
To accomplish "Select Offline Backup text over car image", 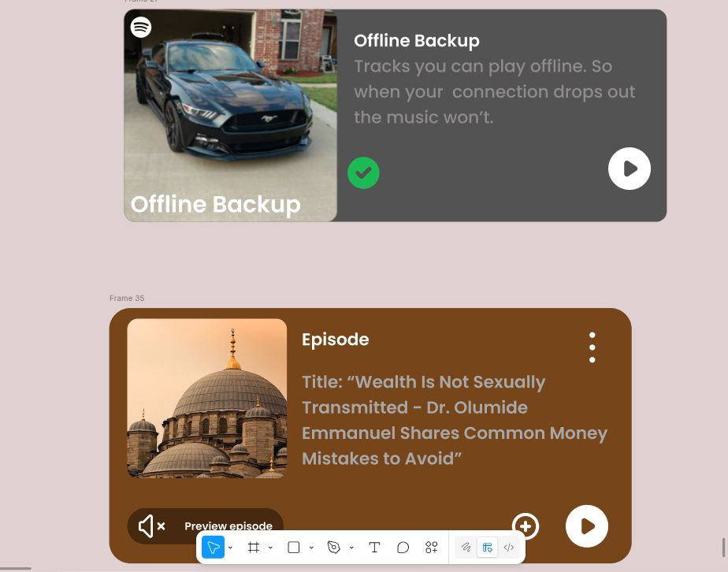I will coord(215,204).
